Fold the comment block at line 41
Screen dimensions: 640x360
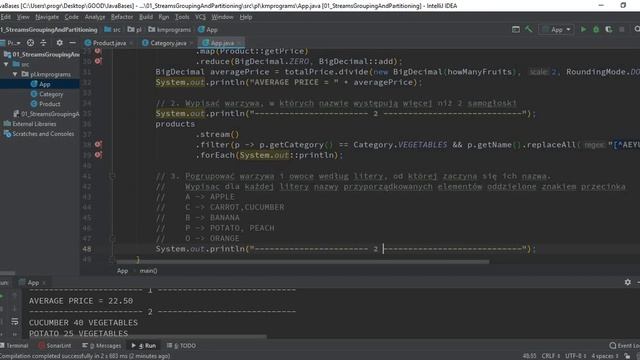[112, 176]
